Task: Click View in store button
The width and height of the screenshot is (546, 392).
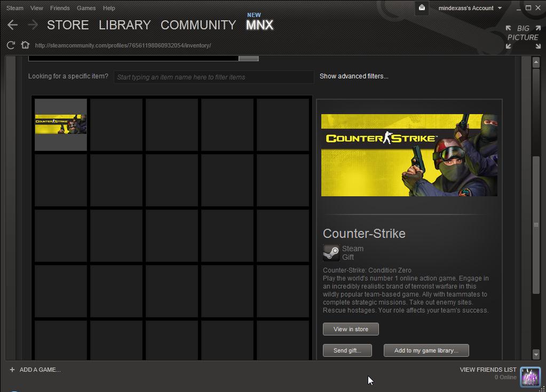Action: pos(351,329)
